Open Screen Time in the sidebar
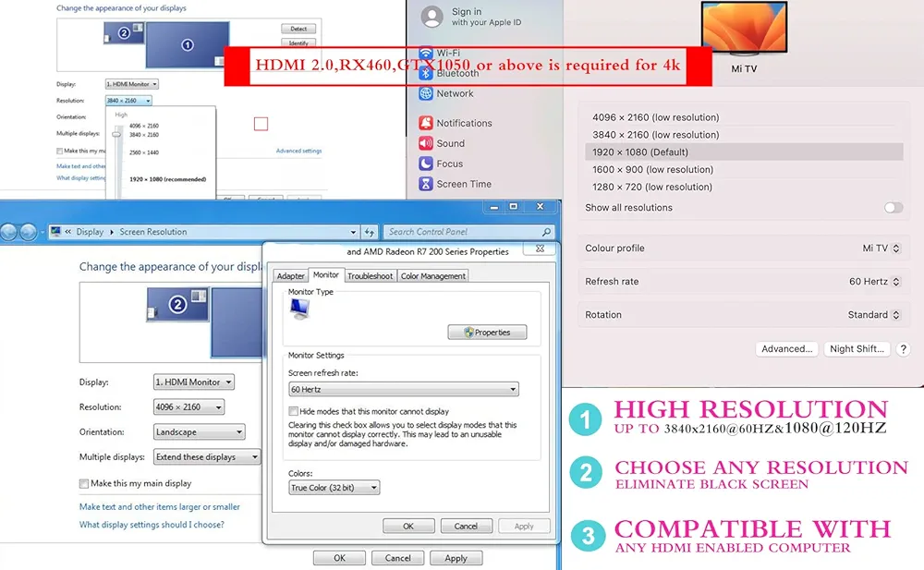 463,184
